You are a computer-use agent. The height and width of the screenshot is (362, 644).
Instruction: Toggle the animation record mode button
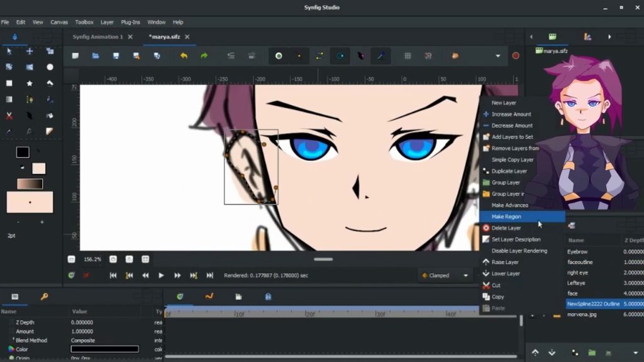click(x=516, y=56)
